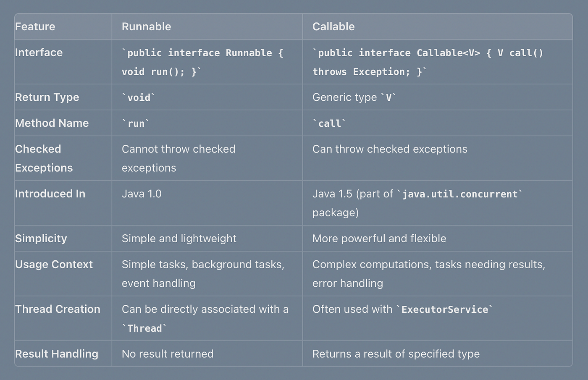This screenshot has height=380, width=588.
Task: Click the Thread code text
Action: (144, 328)
